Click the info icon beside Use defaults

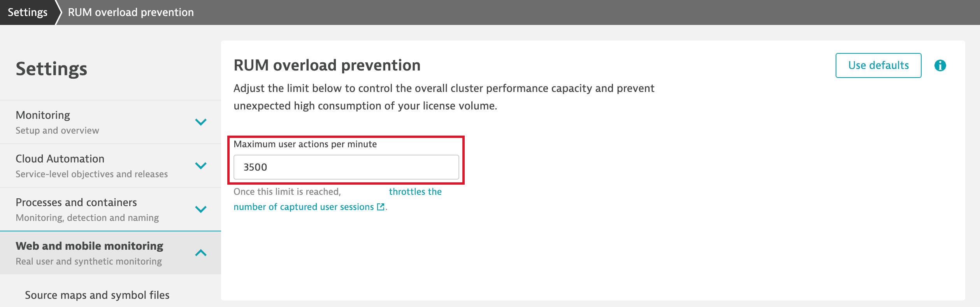click(940, 65)
